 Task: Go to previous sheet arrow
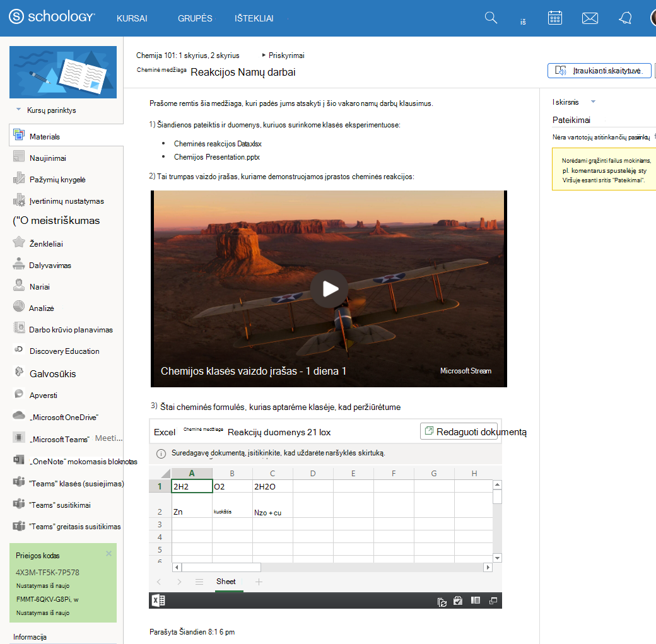point(158,582)
